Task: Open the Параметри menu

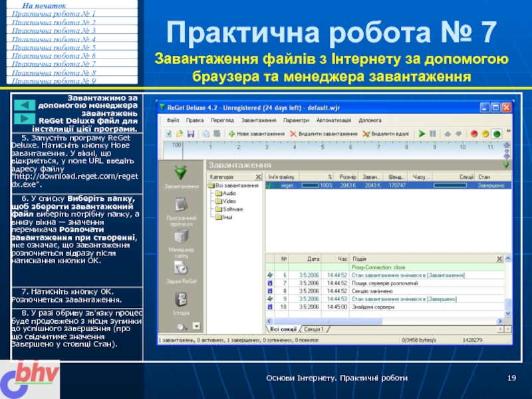Action: tap(296, 120)
